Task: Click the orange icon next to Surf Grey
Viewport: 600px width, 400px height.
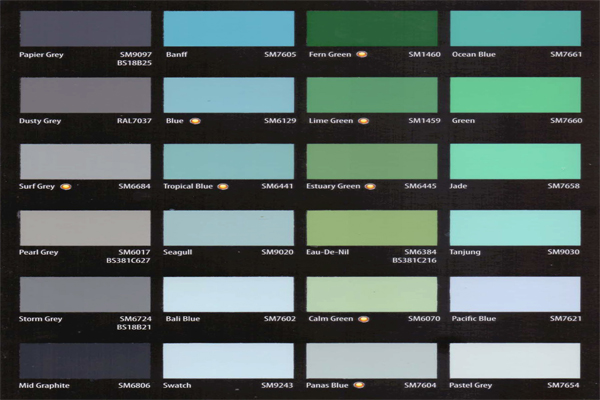Action: coord(65,186)
